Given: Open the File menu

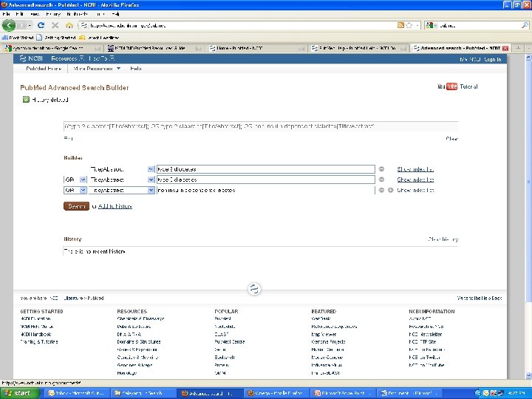Looking at the screenshot, I should [x=6, y=14].
